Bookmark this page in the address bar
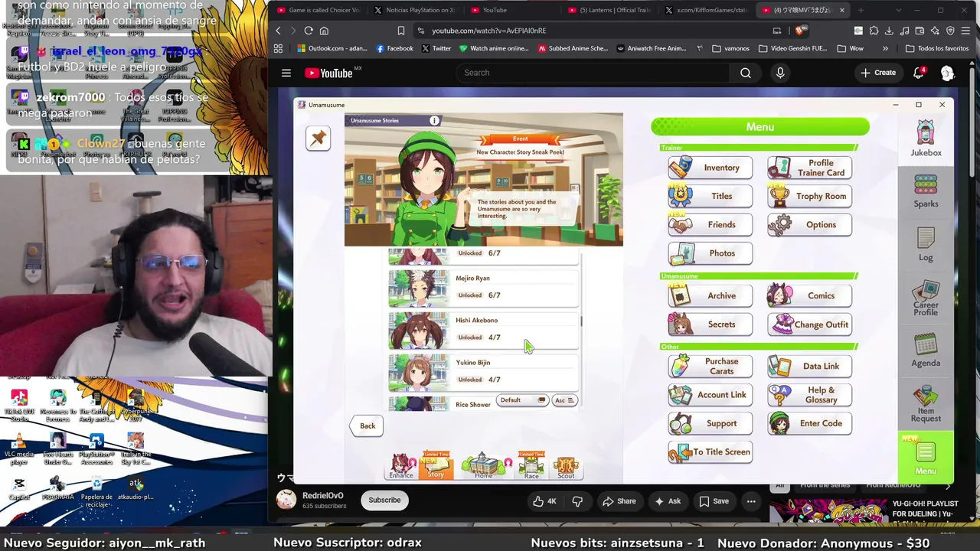Image resolution: width=980 pixels, height=551 pixels. [400, 31]
